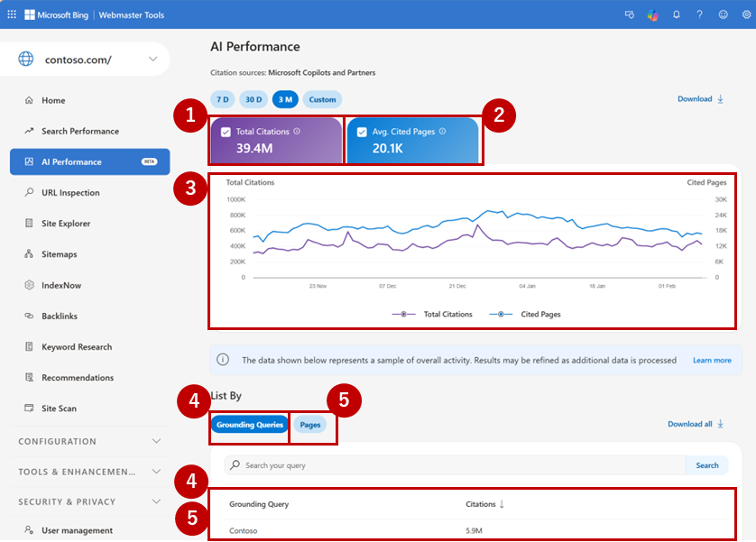Expand the Configuration section
This screenshot has width=756, height=542.
[156, 442]
